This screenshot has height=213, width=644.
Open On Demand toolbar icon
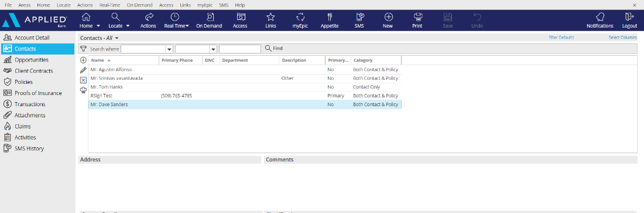pyautogui.click(x=210, y=17)
